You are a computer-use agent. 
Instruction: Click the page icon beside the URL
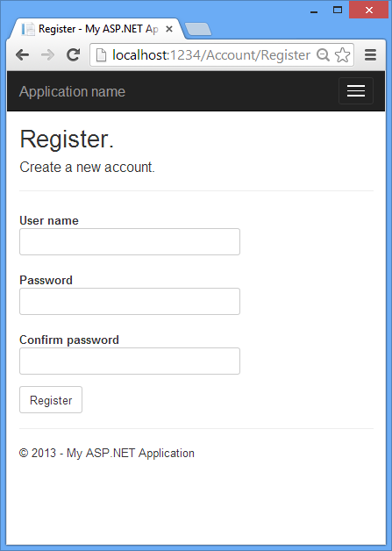pyautogui.click(x=101, y=55)
